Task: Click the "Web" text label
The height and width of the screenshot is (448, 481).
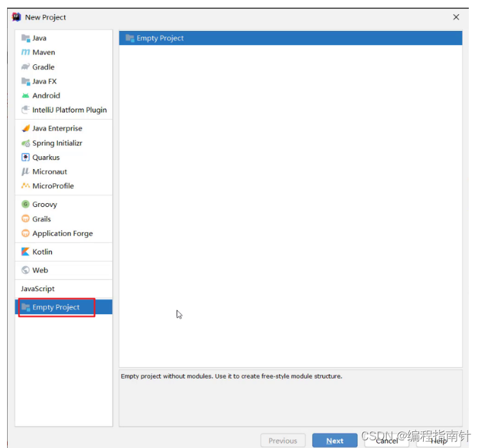Action: [x=40, y=270]
